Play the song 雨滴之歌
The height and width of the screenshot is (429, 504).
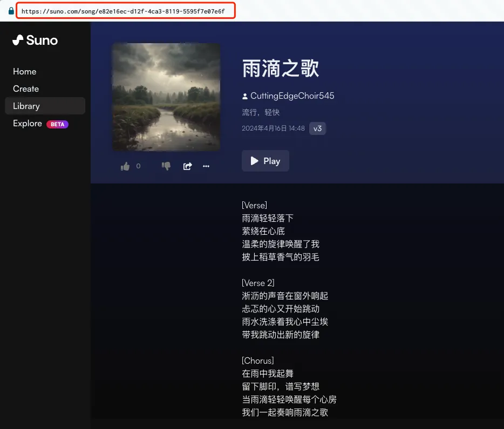pos(265,161)
